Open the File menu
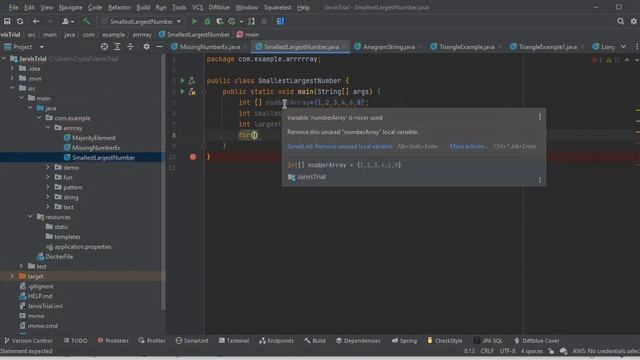 (13, 7)
